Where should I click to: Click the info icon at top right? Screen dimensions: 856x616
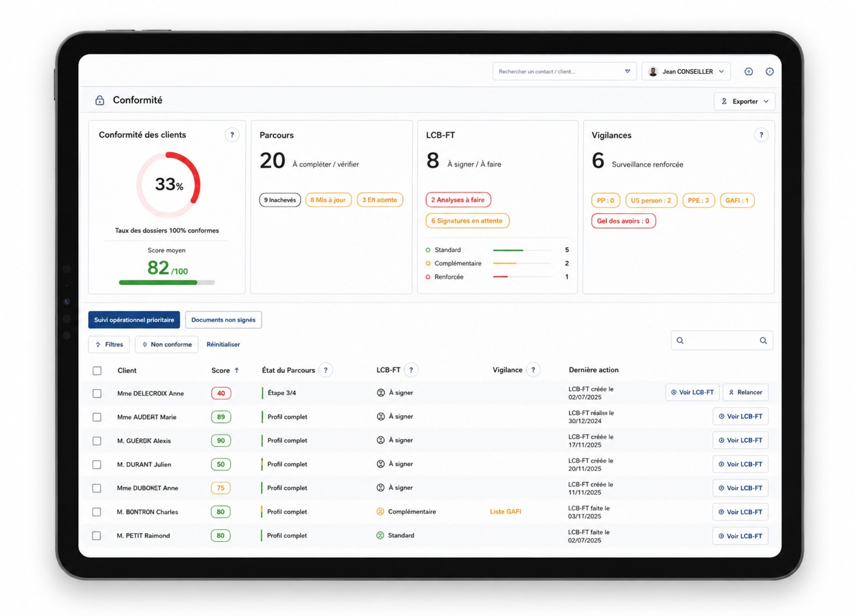click(769, 72)
